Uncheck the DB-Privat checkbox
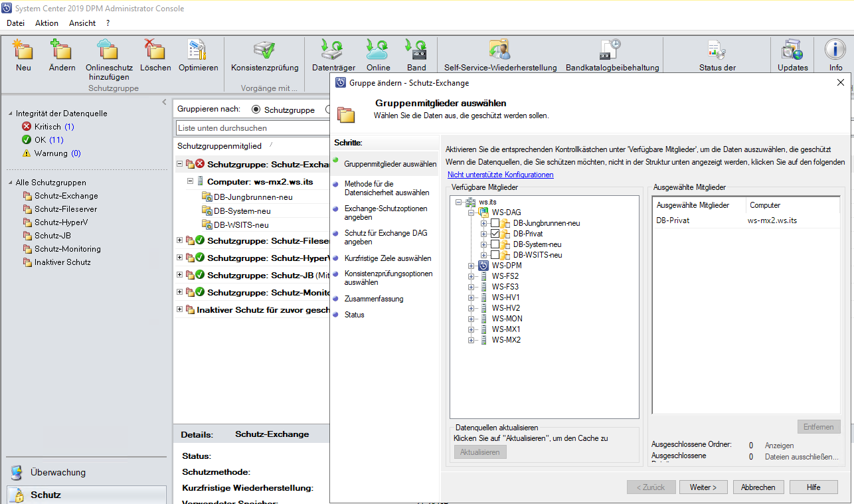Screen dimensions: 854x504 tap(495, 234)
